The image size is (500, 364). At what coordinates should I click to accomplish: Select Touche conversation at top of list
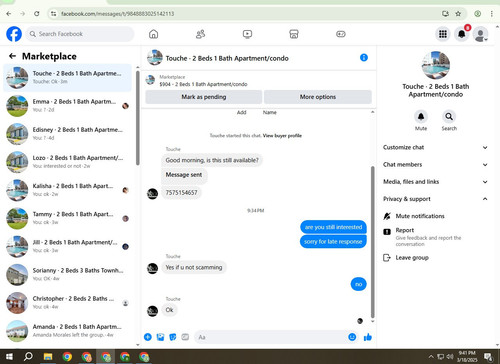pos(68,78)
